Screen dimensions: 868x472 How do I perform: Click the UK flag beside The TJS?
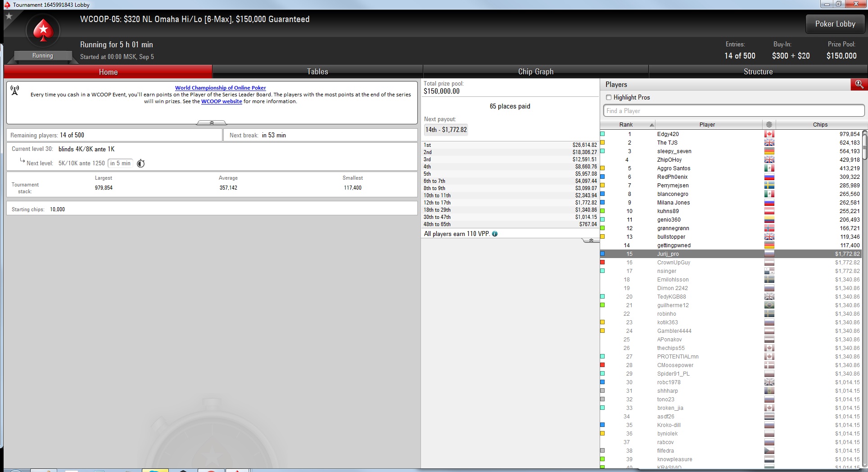click(769, 143)
